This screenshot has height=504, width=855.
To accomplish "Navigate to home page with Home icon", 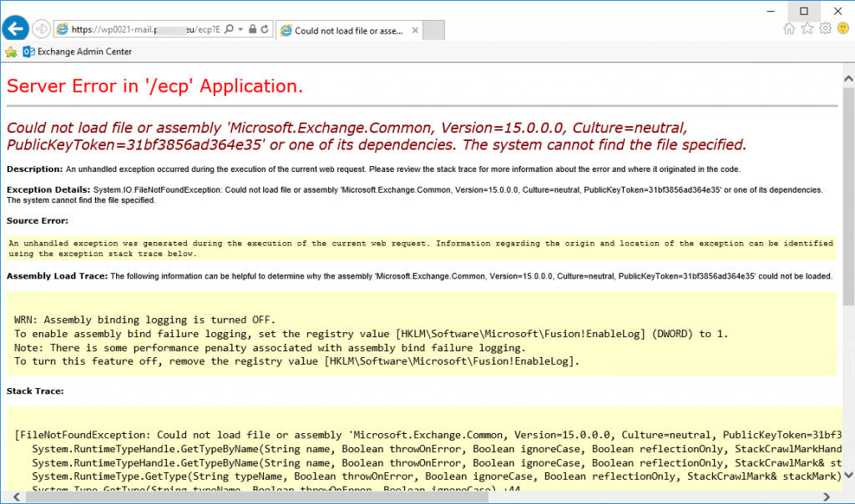I will (789, 28).
